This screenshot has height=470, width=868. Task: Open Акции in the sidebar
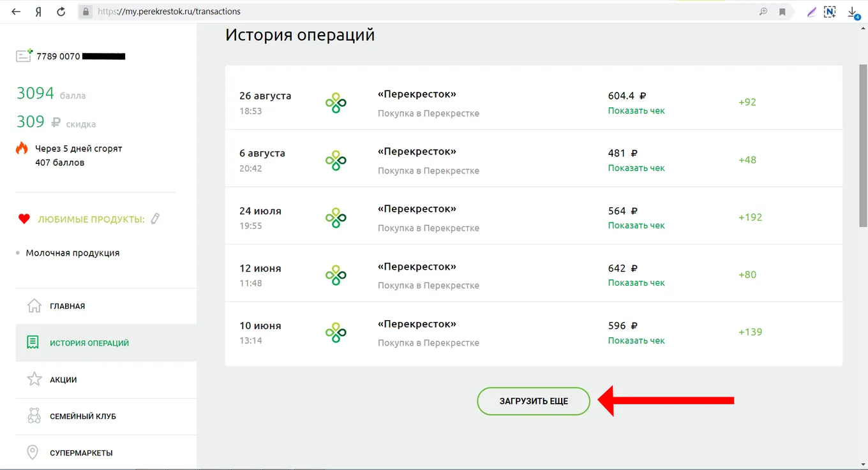(106, 379)
